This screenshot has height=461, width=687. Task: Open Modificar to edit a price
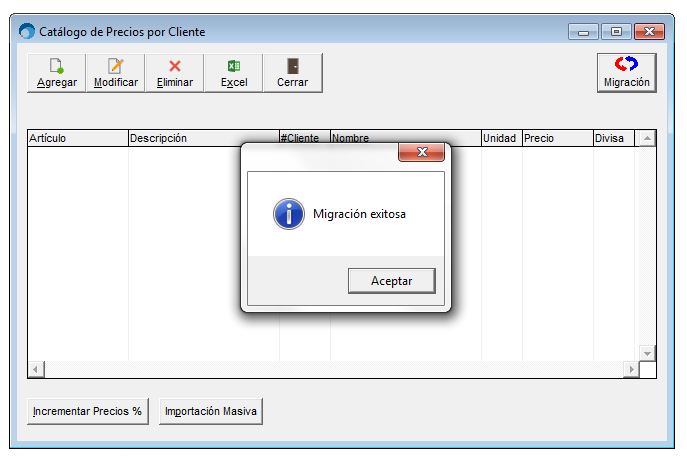[116, 73]
